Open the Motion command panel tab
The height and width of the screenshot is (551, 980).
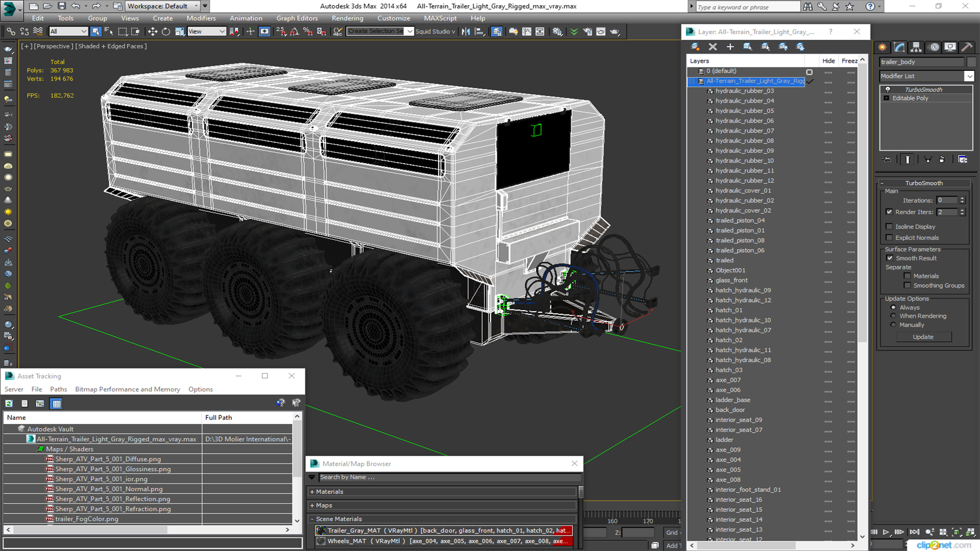pos(934,47)
